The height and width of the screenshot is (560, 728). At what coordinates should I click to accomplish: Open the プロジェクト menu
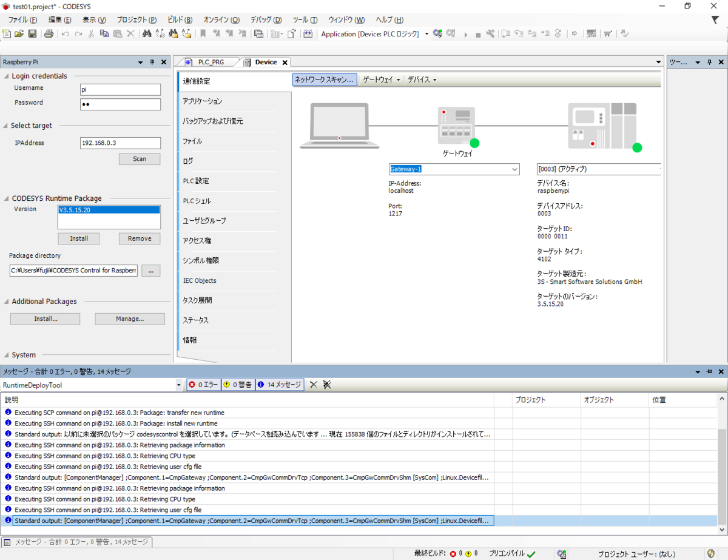pos(136,20)
